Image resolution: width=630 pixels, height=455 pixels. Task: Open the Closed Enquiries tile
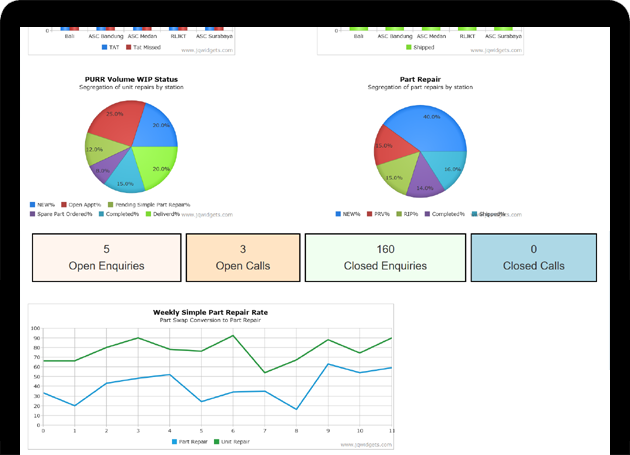385,258
